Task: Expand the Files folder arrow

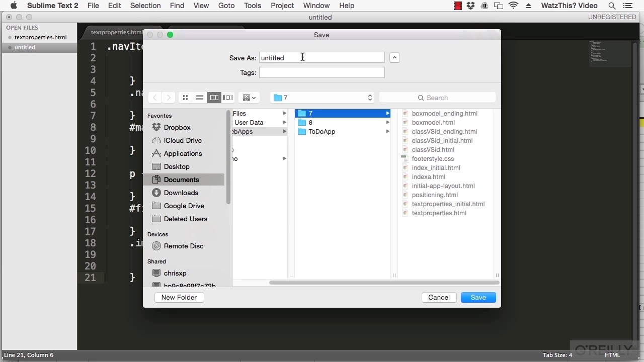Action: [x=285, y=113]
